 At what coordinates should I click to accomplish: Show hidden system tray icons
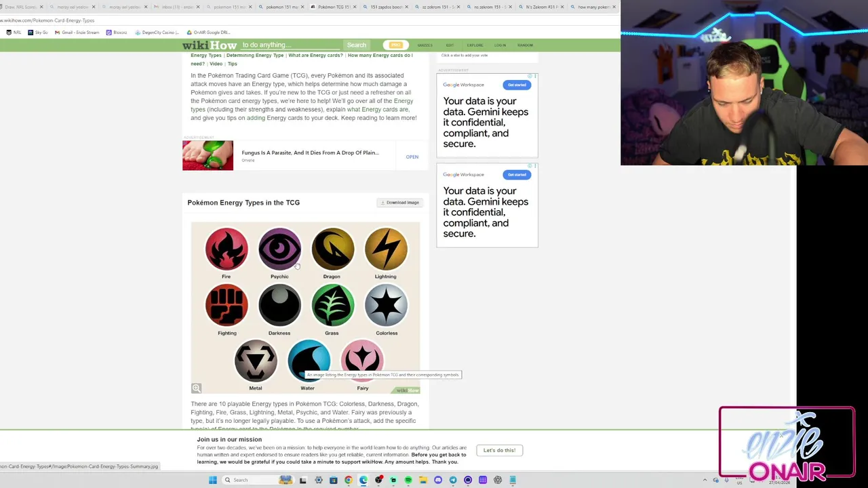click(x=705, y=480)
